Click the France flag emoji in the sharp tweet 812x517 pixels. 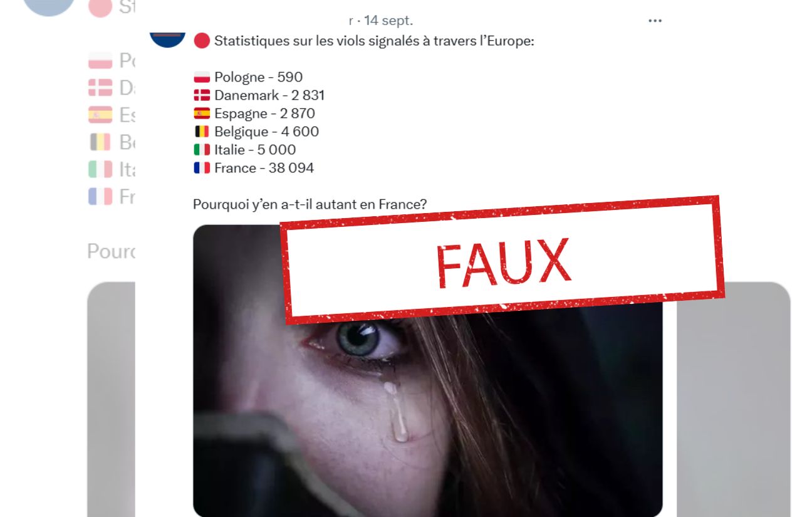(x=202, y=169)
